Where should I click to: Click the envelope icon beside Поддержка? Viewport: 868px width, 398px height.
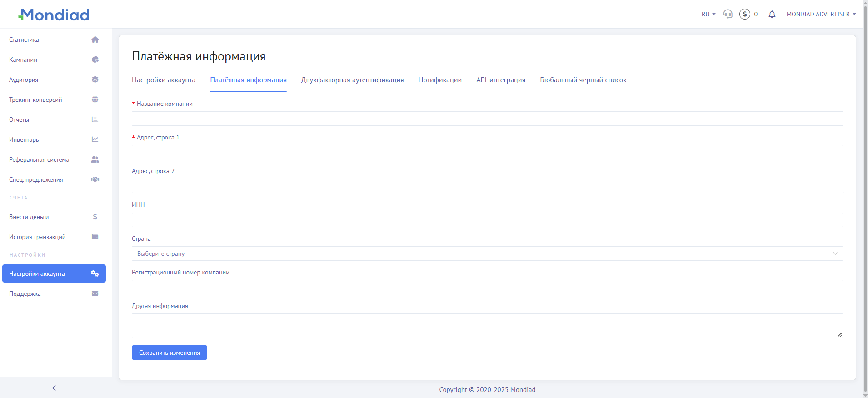coord(95,294)
